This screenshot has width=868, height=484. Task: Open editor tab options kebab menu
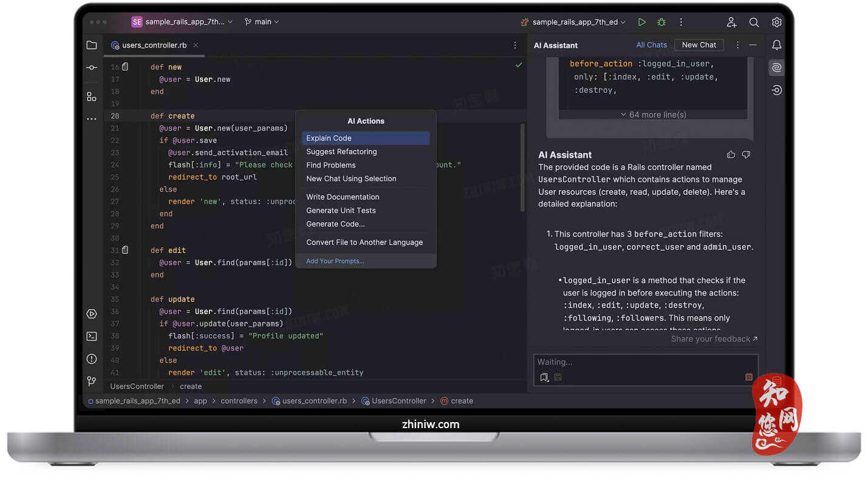(x=515, y=45)
